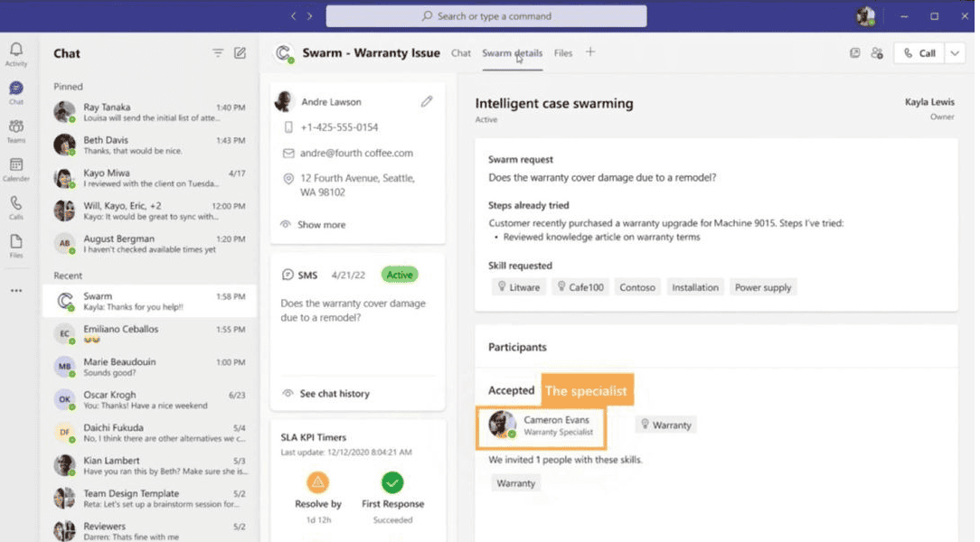The width and height of the screenshot is (980, 542).
Task: Click the Swarm chat avatar in header
Action: click(285, 53)
